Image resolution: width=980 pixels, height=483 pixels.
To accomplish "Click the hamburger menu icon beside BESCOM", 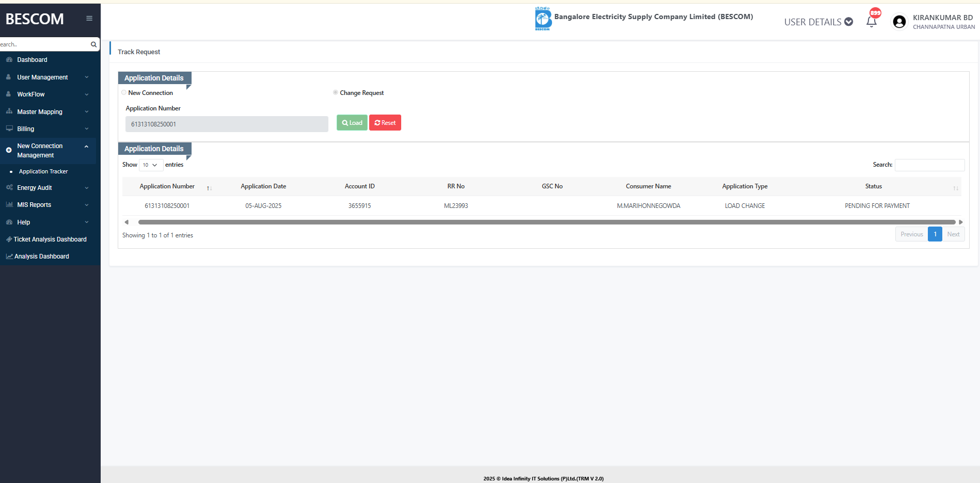I will coord(89,19).
